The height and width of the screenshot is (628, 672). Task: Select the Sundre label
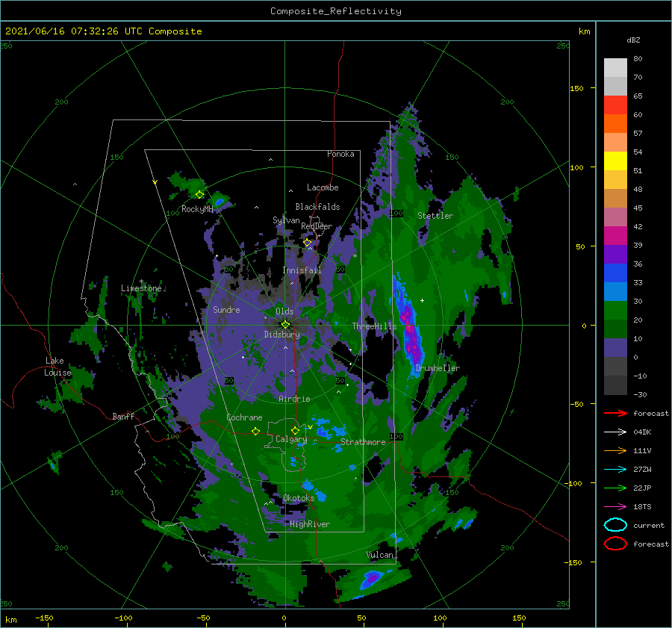tap(226, 309)
